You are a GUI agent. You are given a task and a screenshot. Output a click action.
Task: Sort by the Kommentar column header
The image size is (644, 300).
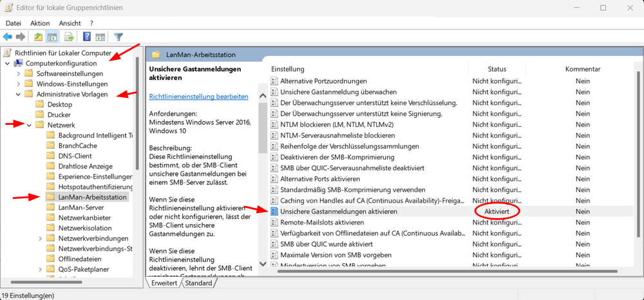pos(582,69)
